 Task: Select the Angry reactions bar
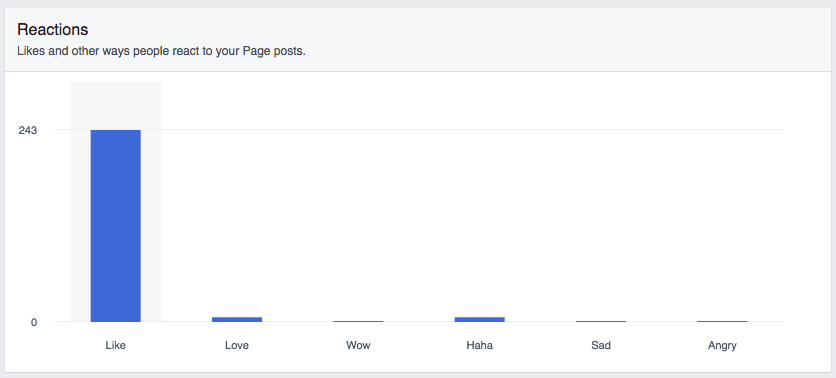click(722, 321)
